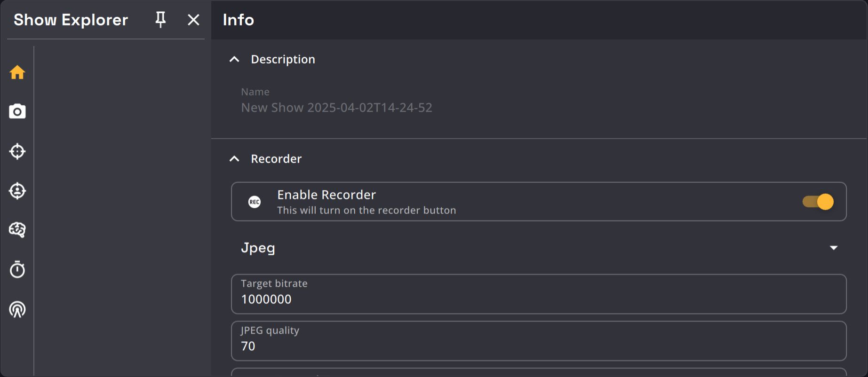Toggle the Enable Recorder switch

(x=818, y=202)
